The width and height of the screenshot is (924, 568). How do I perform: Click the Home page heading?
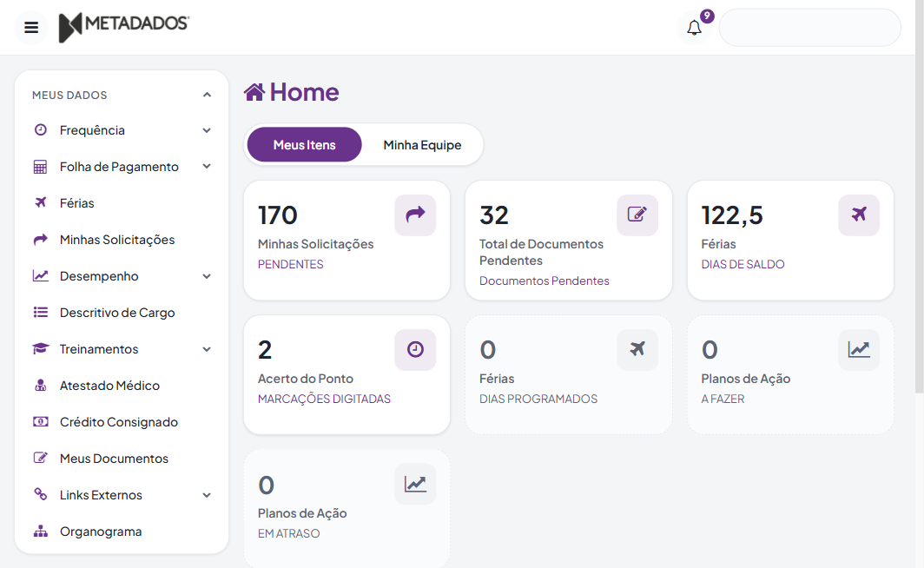[304, 92]
